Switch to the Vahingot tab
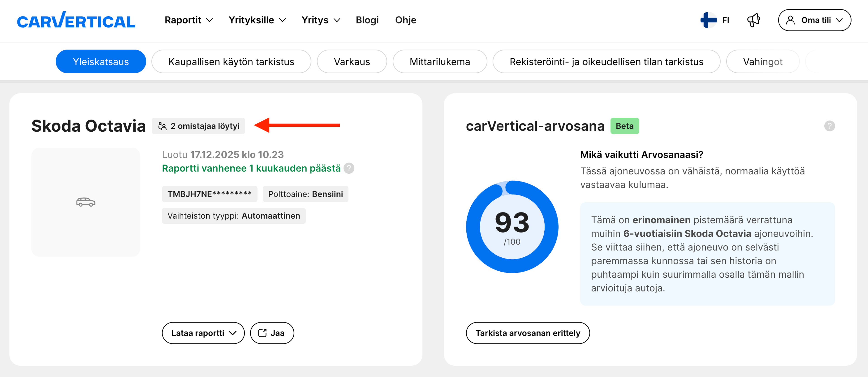The width and height of the screenshot is (868, 377). pyautogui.click(x=762, y=61)
